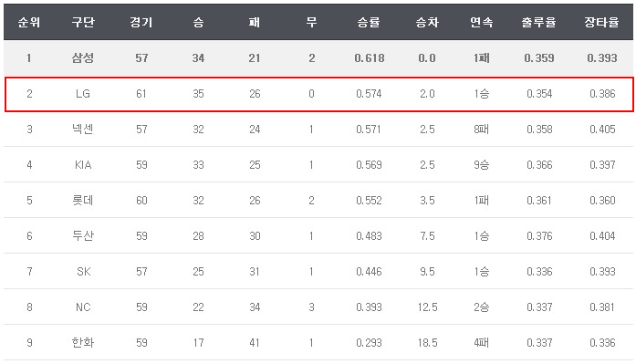Click 삼성's 0.618 win rate cell
The height and width of the screenshot is (364, 636).
click(x=370, y=58)
